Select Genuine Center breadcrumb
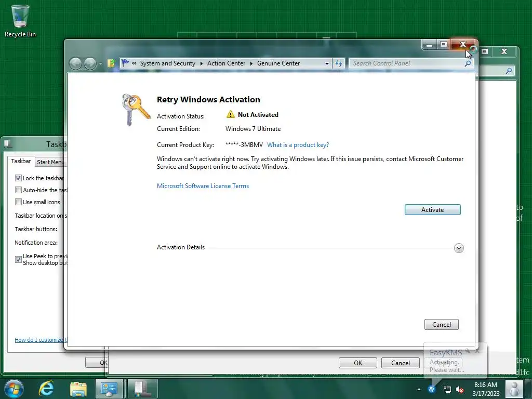532x399 pixels. coord(278,63)
